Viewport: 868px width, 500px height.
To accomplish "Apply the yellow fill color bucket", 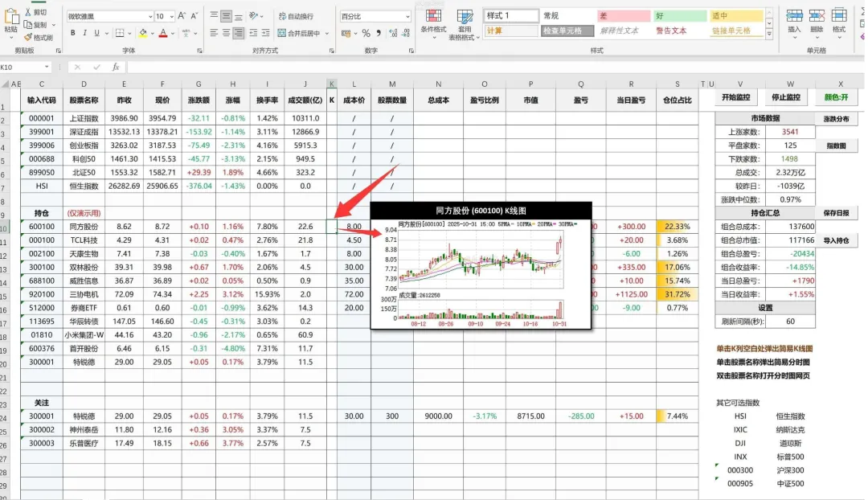I will click(143, 33).
